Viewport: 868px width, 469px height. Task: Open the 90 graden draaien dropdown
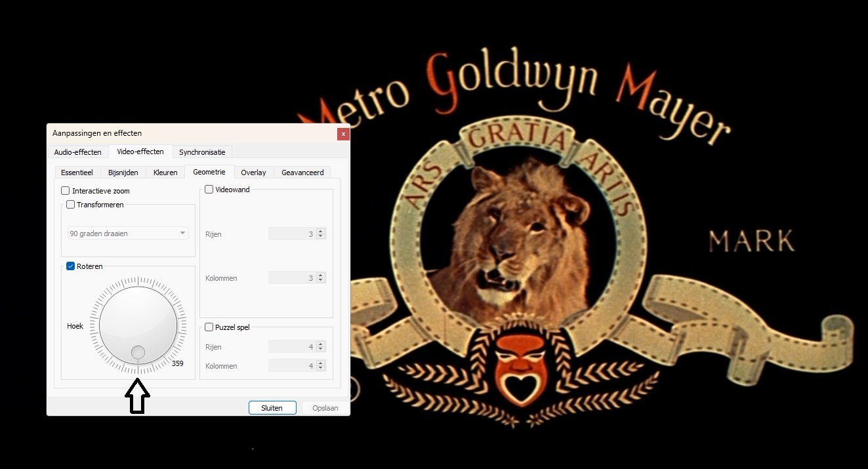click(x=128, y=234)
